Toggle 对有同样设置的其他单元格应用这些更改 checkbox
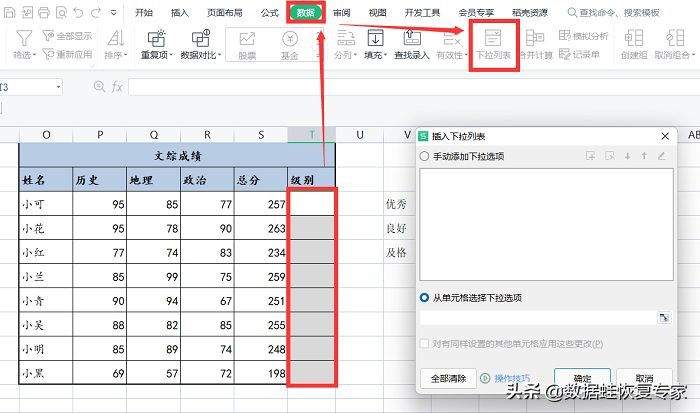700x413 pixels. coord(424,344)
